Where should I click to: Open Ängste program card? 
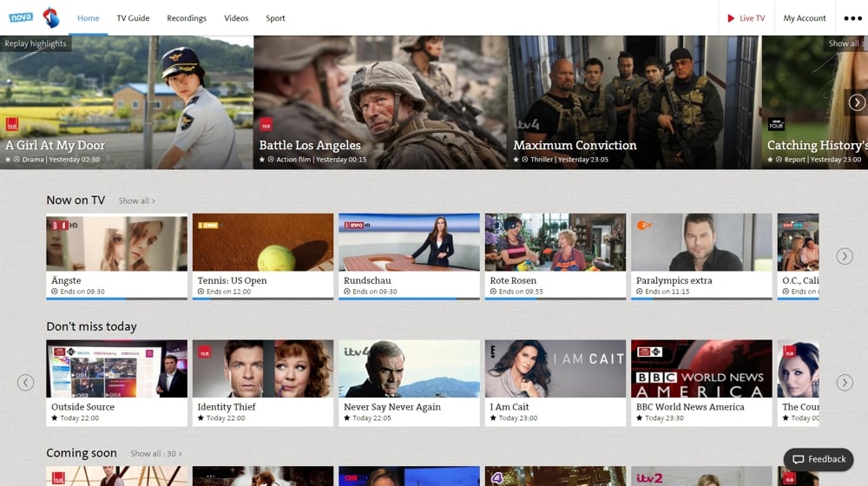[x=117, y=257]
